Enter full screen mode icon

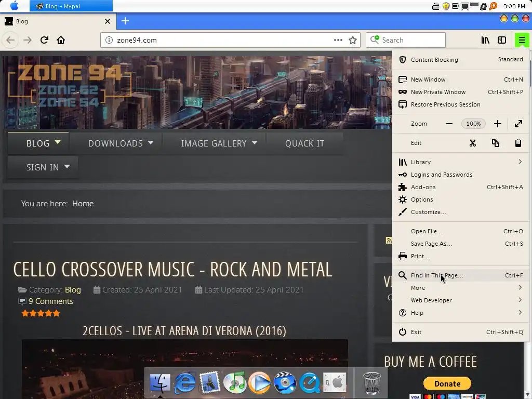(518, 124)
